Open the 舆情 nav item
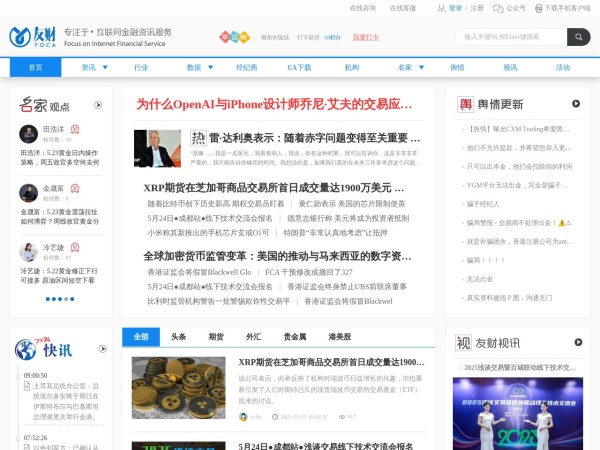 [x=457, y=67]
